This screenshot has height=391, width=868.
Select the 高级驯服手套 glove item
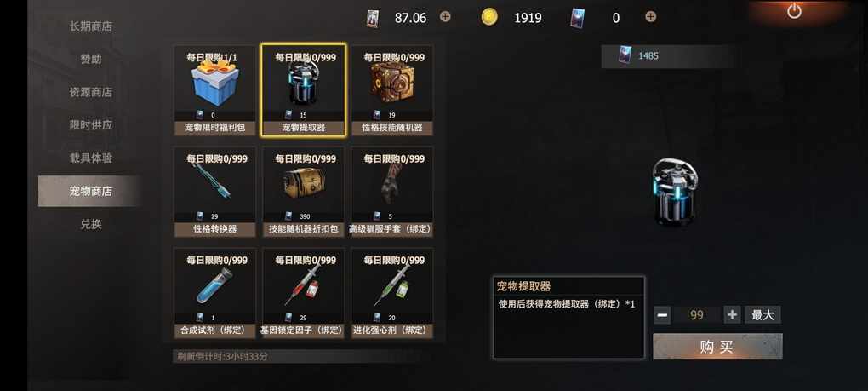coord(392,192)
